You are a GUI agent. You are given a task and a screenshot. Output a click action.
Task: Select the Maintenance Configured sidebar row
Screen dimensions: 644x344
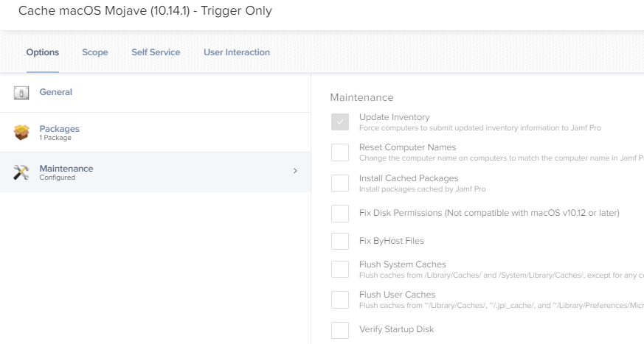point(155,172)
